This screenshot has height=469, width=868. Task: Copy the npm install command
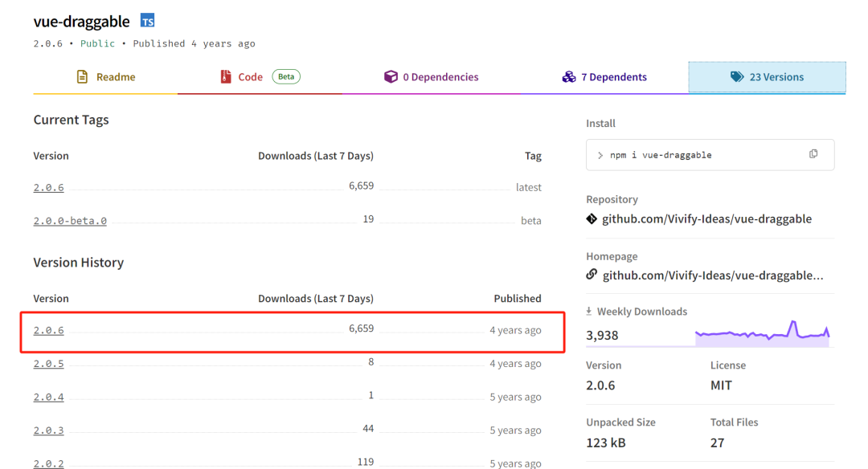pyautogui.click(x=813, y=154)
